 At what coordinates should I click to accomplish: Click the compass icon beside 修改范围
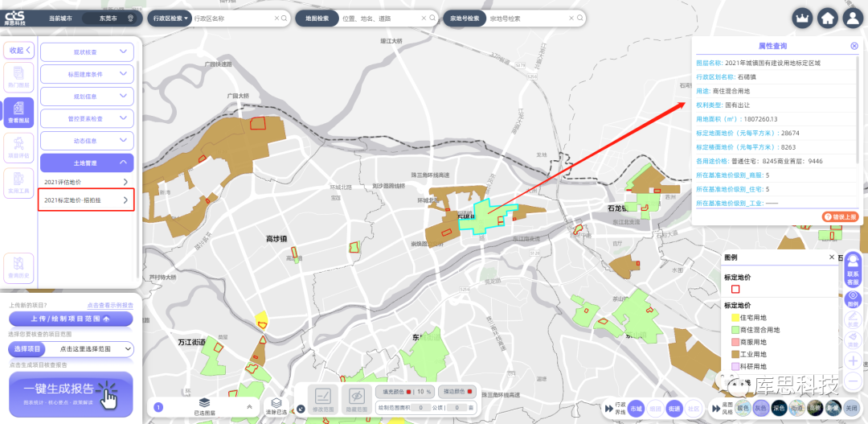tap(301, 409)
